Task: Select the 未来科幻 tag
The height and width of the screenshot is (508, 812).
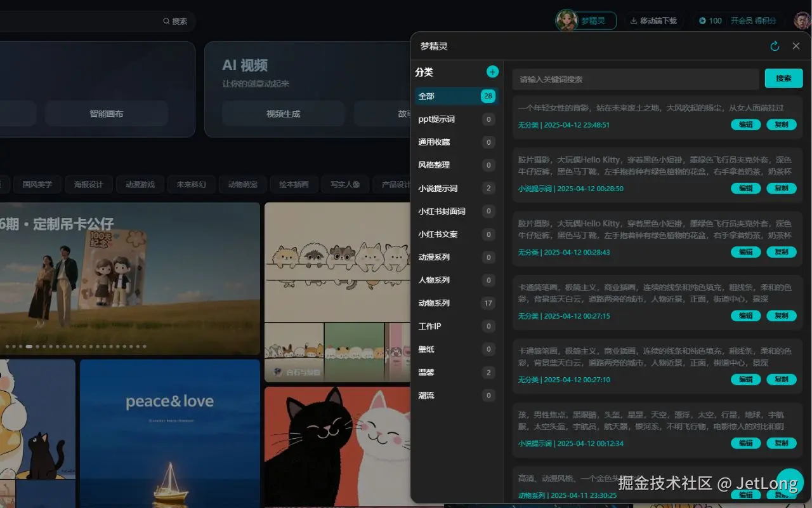Action: 192,185
